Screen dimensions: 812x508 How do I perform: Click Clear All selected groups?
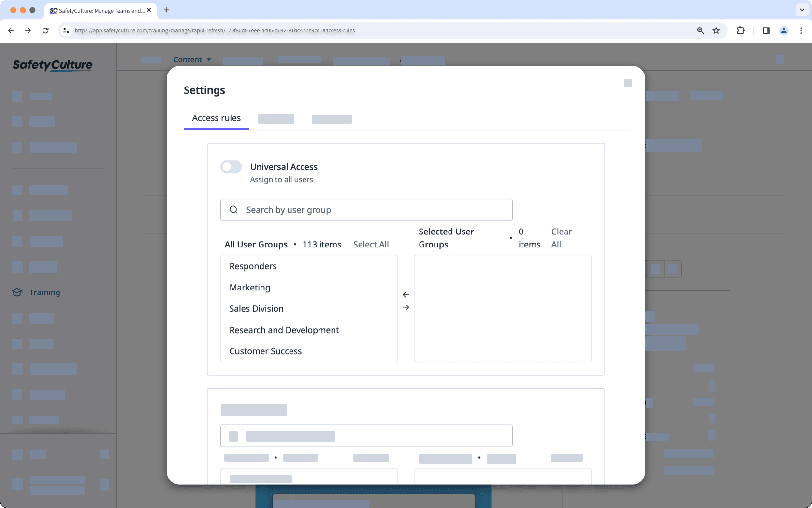(561, 238)
